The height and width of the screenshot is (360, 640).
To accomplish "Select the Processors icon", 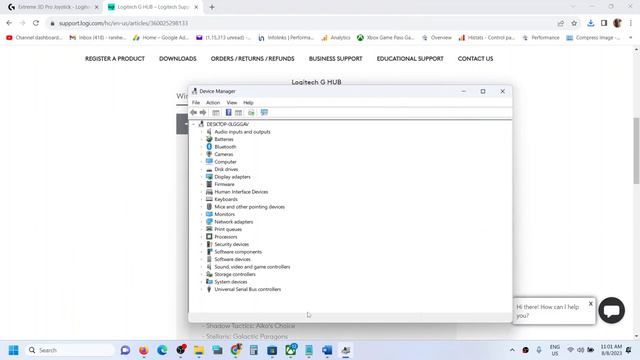I will (x=209, y=237).
